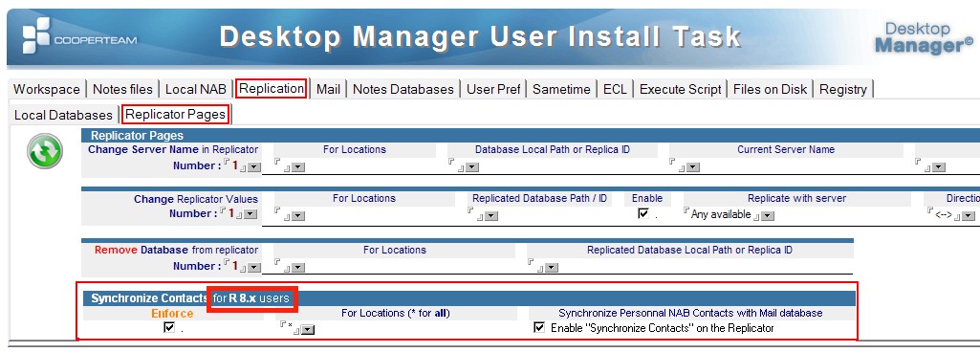
Task: Click Synchronize Contacts for R 8.x users header
Action: tap(190, 298)
